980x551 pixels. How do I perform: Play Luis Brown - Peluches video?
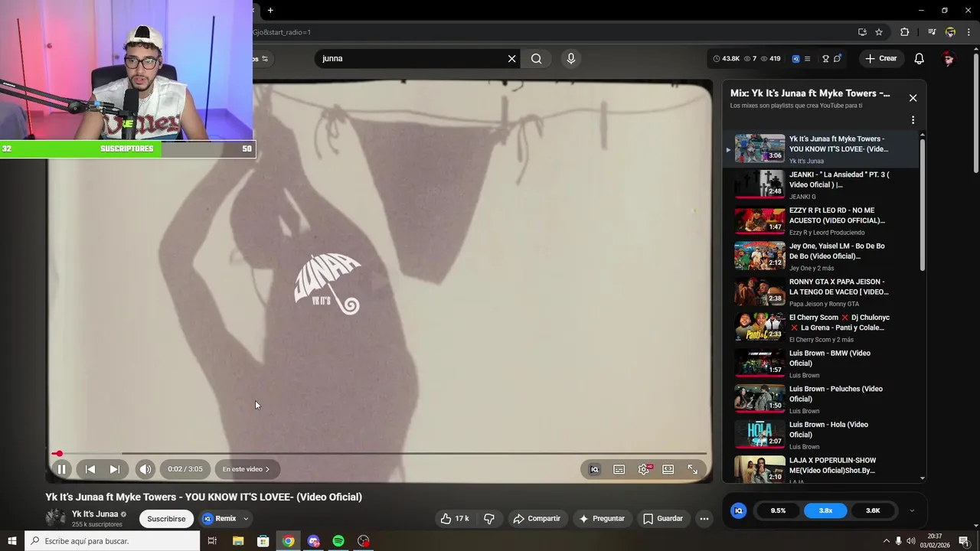821,399
